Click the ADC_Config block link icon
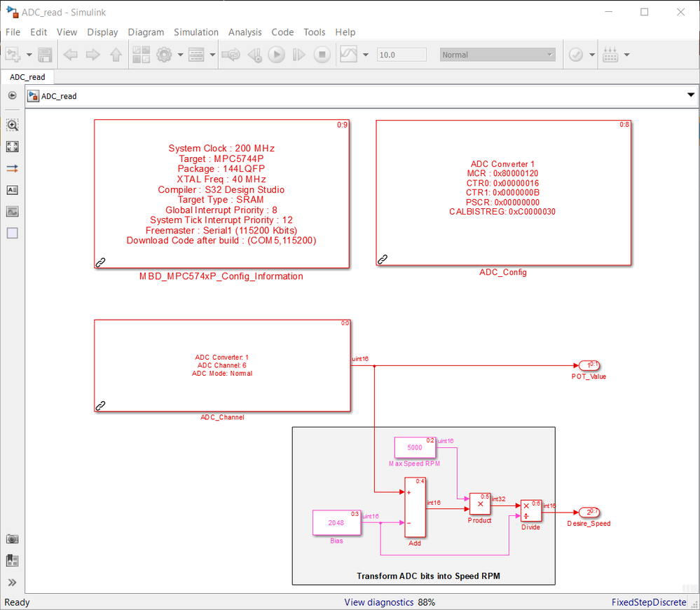Image resolution: width=700 pixels, height=610 pixels. [383, 259]
